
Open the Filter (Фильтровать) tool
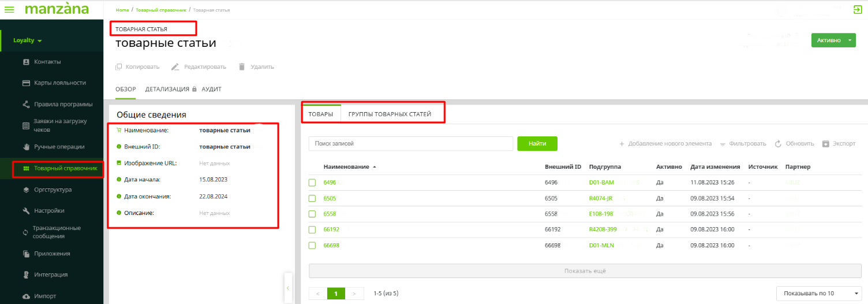(743, 143)
